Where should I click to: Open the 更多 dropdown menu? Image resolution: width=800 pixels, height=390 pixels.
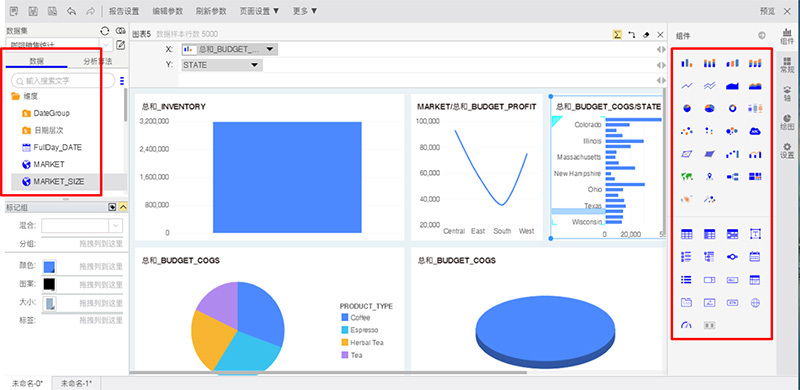pyautogui.click(x=305, y=11)
